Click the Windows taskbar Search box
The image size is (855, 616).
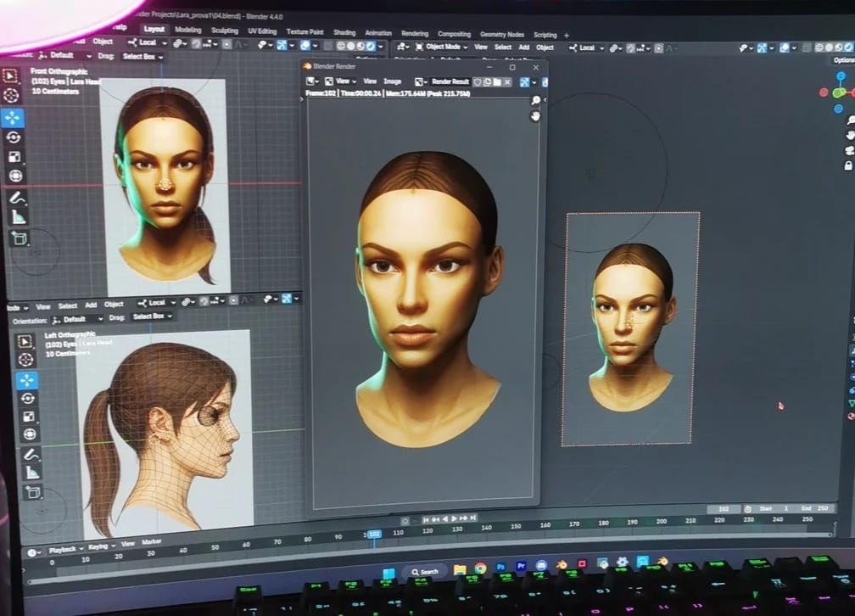pos(423,571)
